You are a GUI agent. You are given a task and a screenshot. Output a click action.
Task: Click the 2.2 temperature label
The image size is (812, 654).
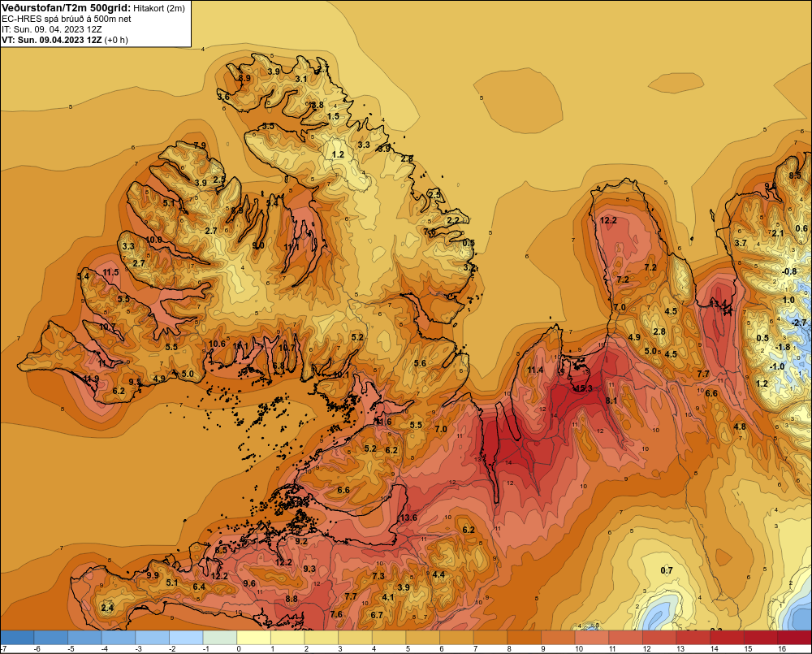tap(453, 220)
